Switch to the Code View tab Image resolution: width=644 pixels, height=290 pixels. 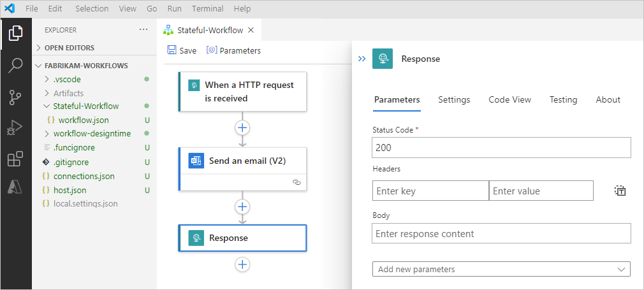pos(509,99)
